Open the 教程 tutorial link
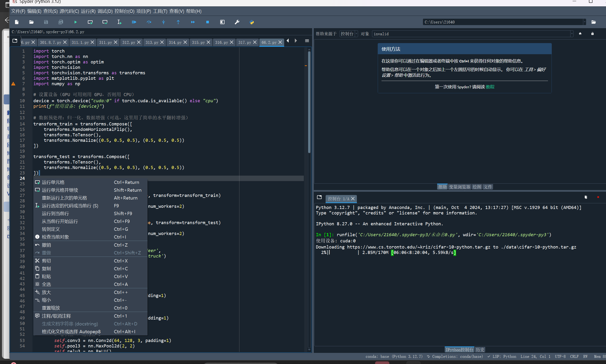Image resolution: width=606 pixels, height=364 pixels. click(490, 87)
